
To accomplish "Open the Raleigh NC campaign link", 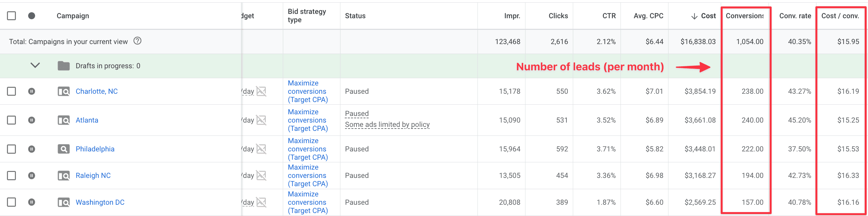I will [x=93, y=175].
